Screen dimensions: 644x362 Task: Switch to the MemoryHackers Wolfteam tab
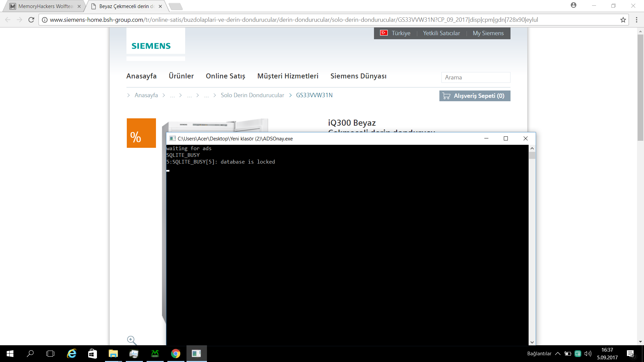point(46,6)
